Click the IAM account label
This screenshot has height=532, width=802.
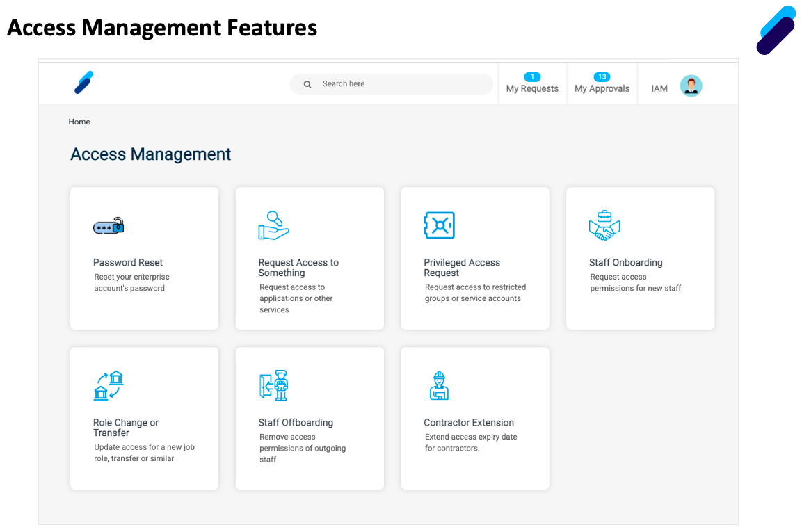(x=659, y=88)
